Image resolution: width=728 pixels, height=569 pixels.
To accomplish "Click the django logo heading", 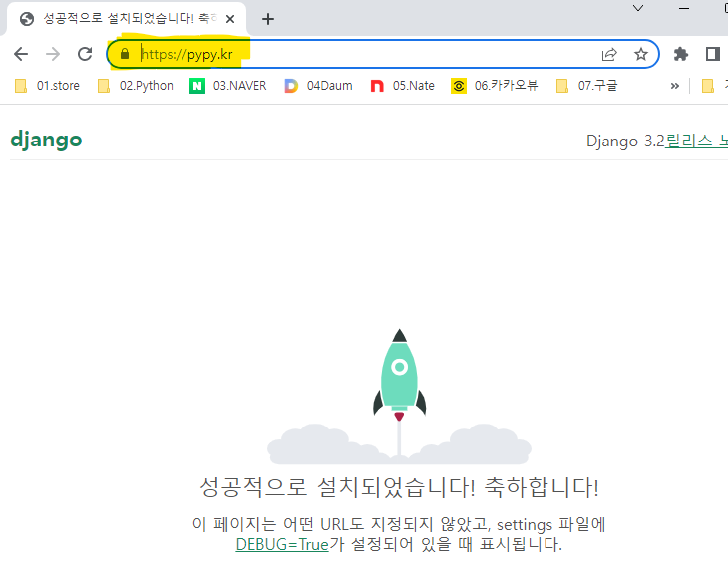I will (x=46, y=140).
